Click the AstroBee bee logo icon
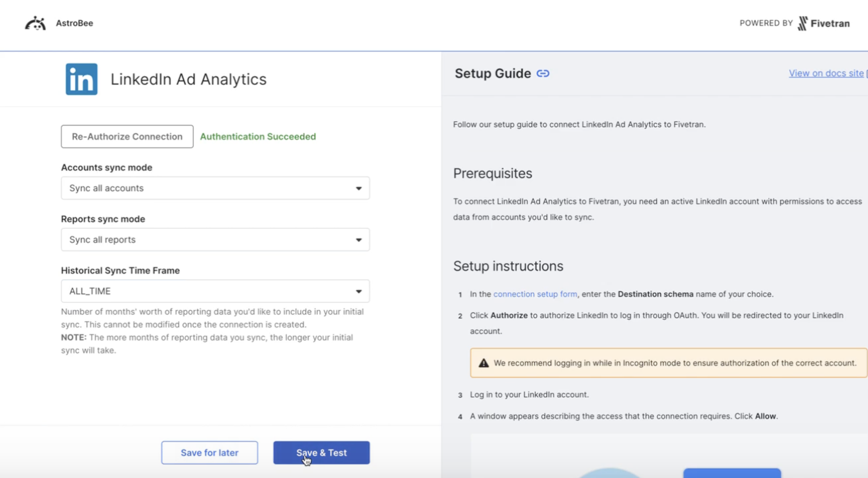This screenshot has height=478, width=868. click(35, 23)
